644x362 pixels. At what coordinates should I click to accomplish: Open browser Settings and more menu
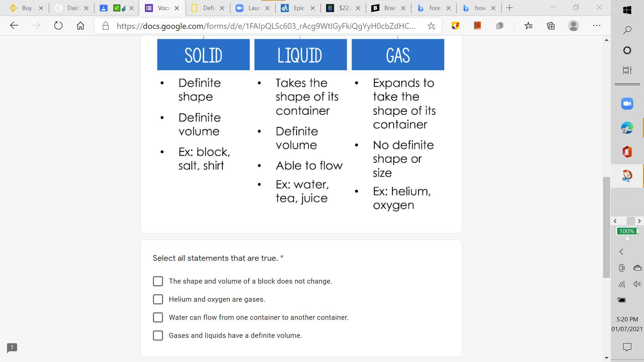(x=596, y=26)
